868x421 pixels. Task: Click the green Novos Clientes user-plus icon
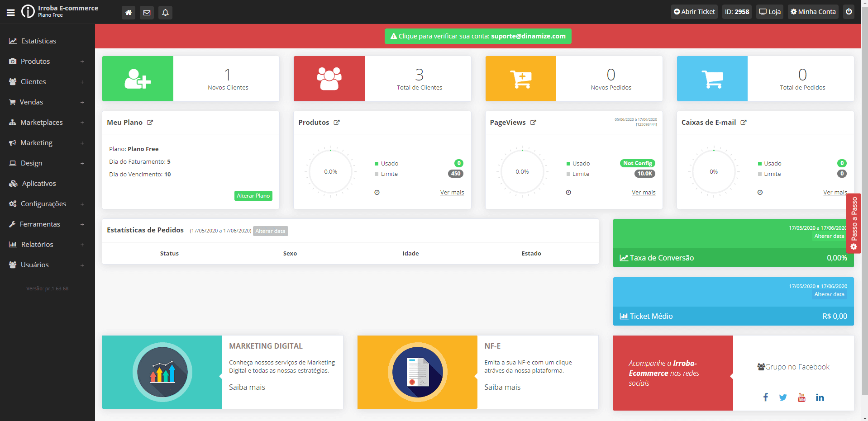[138, 79]
